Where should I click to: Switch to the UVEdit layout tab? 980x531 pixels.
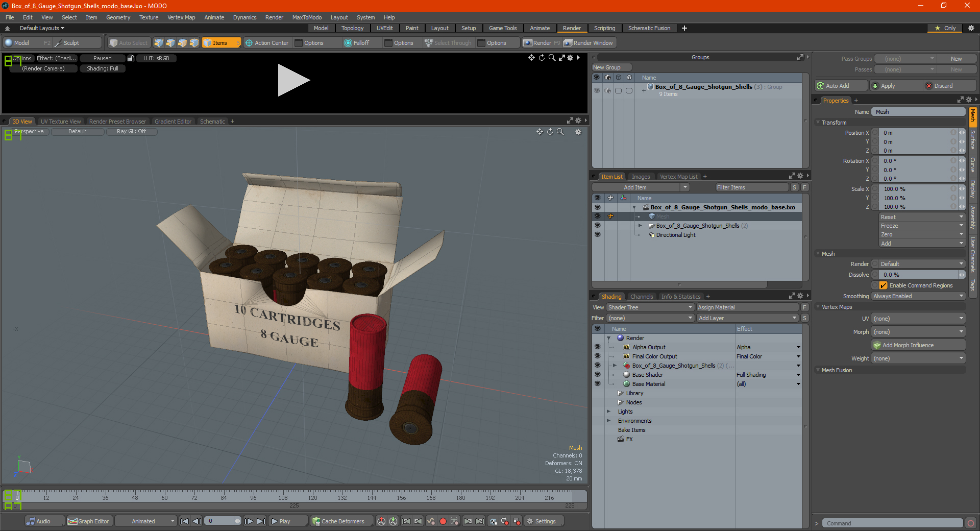point(384,28)
